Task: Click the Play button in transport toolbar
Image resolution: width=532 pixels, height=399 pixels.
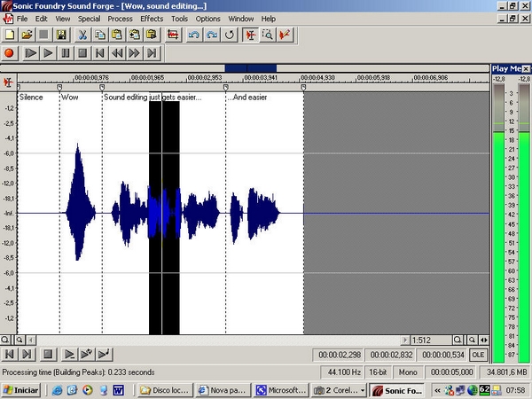Action: [48, 53]
